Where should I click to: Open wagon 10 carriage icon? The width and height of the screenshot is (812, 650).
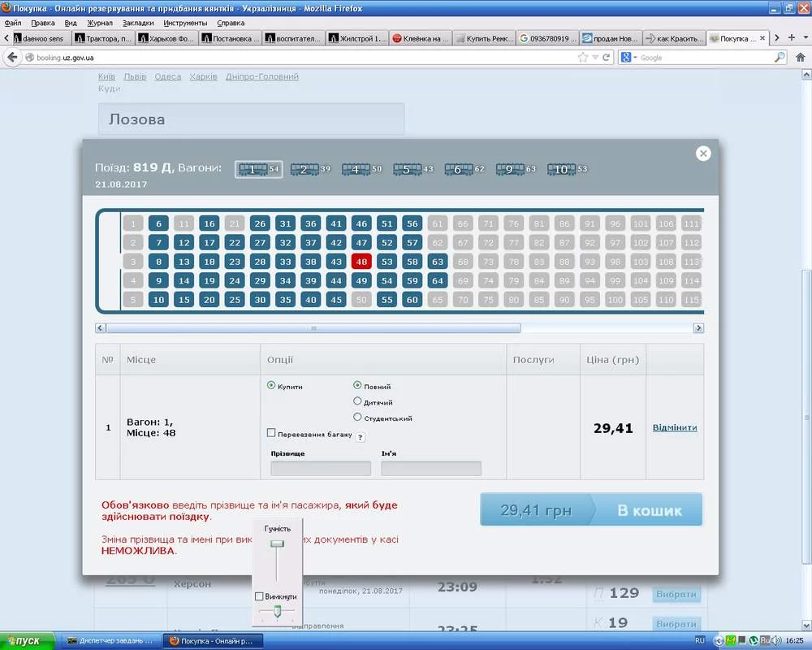tap(560, 169)
